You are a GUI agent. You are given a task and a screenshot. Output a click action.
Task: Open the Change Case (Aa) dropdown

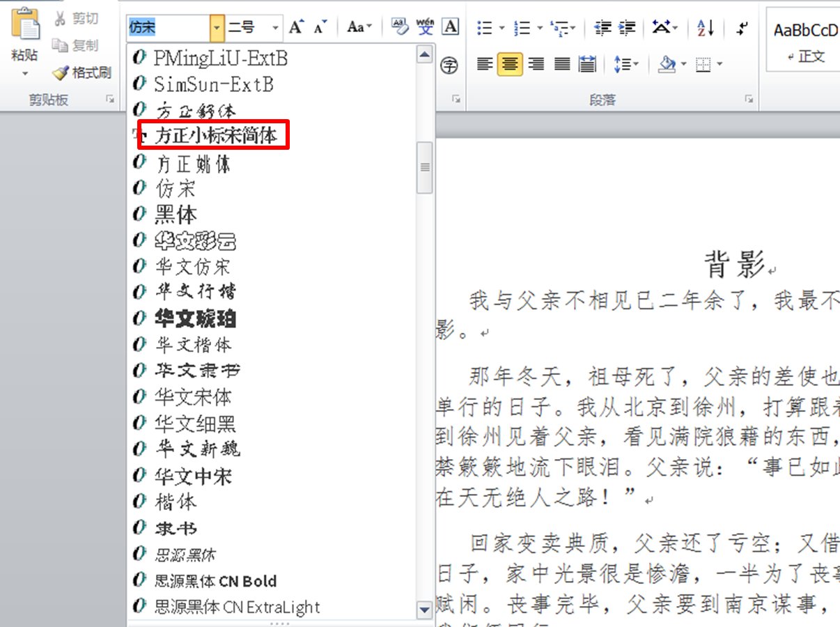coord(357,26)
